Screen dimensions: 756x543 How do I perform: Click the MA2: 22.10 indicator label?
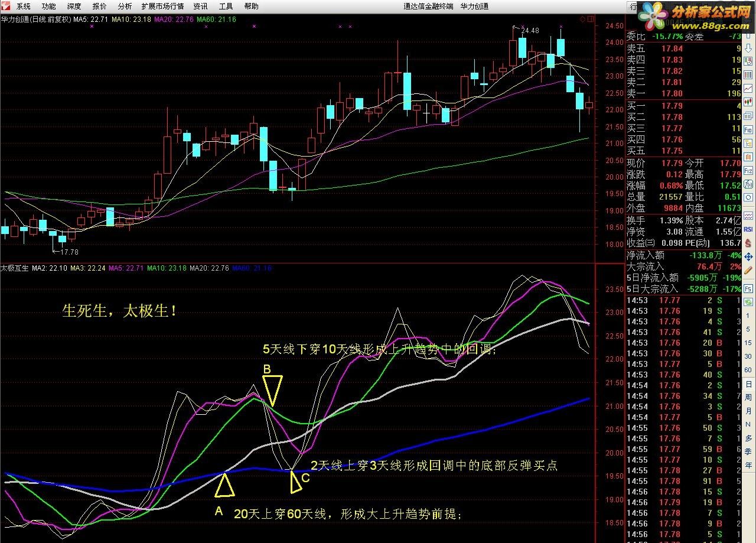pyautogui.click(x=50, y=268)
